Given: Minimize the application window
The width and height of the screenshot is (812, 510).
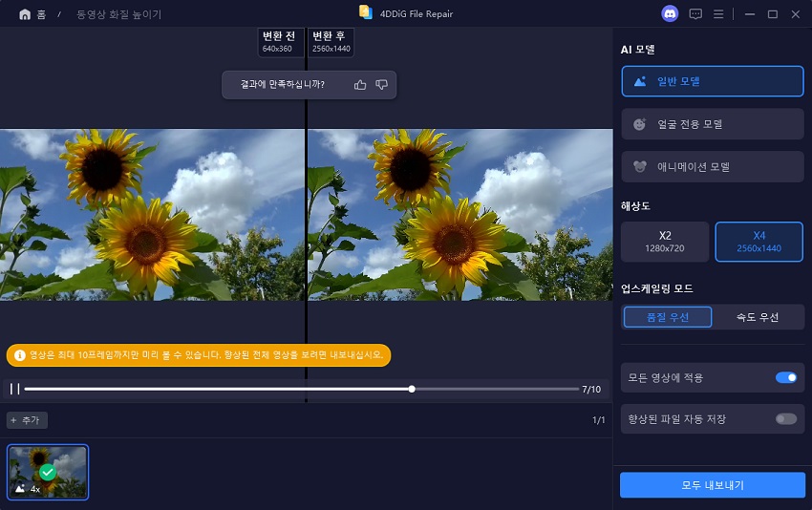Looking at the screenshot, I should (749, 14).
